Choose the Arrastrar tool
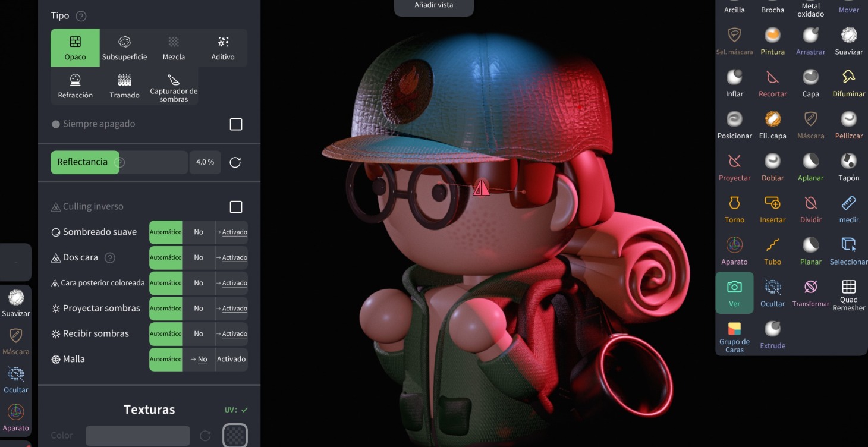 pos(810,41)
